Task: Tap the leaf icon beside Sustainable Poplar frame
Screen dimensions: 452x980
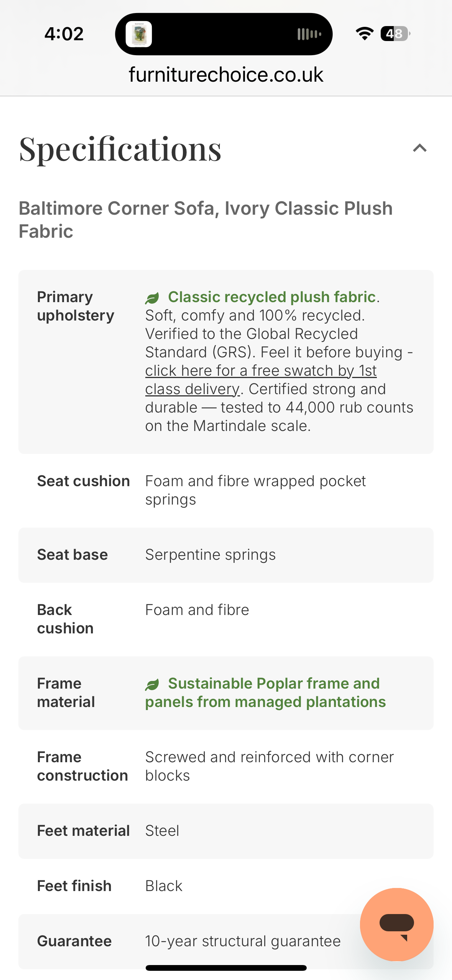Action: coord(152,684)
